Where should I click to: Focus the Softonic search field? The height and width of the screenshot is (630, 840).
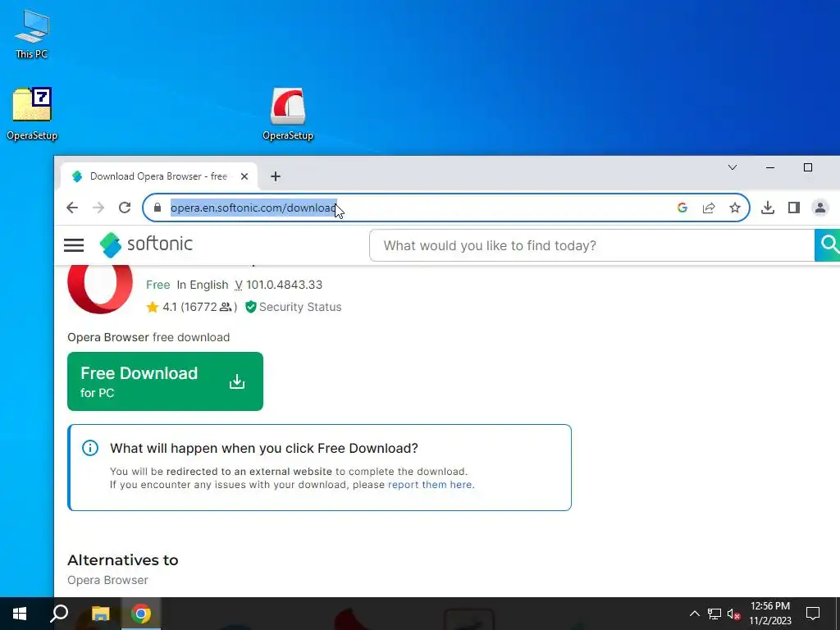click(592, 245)
